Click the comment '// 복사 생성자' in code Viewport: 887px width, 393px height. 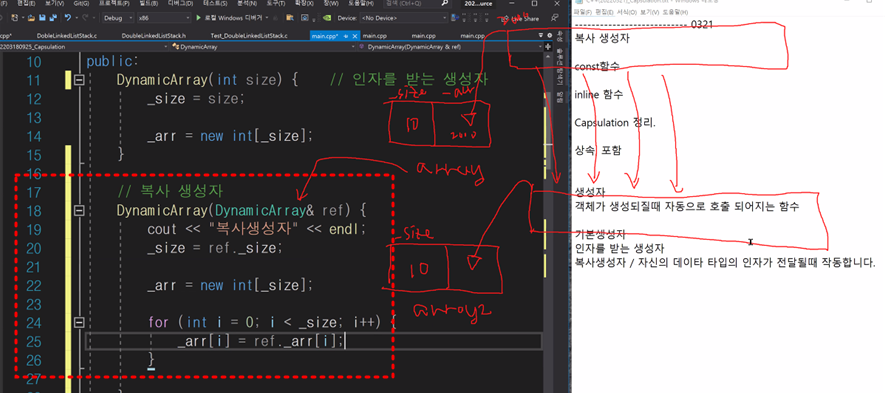point(170,192)
